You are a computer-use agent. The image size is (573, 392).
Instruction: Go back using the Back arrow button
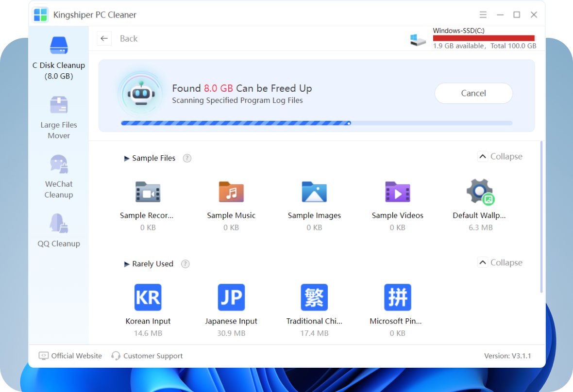[x=104, y=38]
